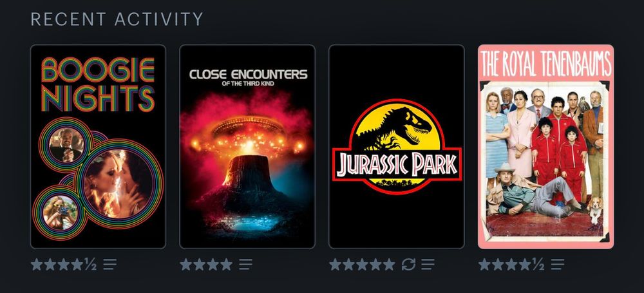Open The Royal Tenenbaums poster
Screen dimensions: 644x293
pyautogui.click(x=546, y=147)
